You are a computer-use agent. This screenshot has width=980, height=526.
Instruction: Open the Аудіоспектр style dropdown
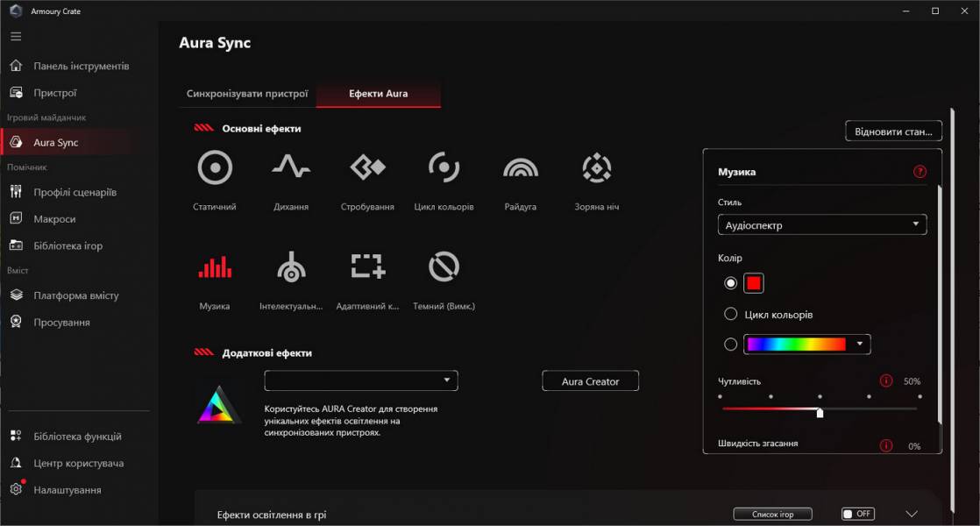[x=821, y=224]
